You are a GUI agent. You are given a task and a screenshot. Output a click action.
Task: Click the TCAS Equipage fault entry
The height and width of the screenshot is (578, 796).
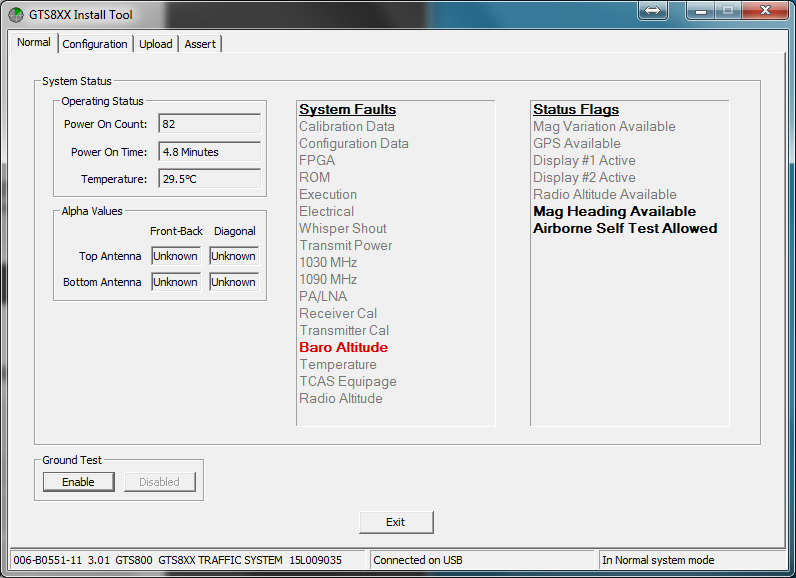click(348, 382)
